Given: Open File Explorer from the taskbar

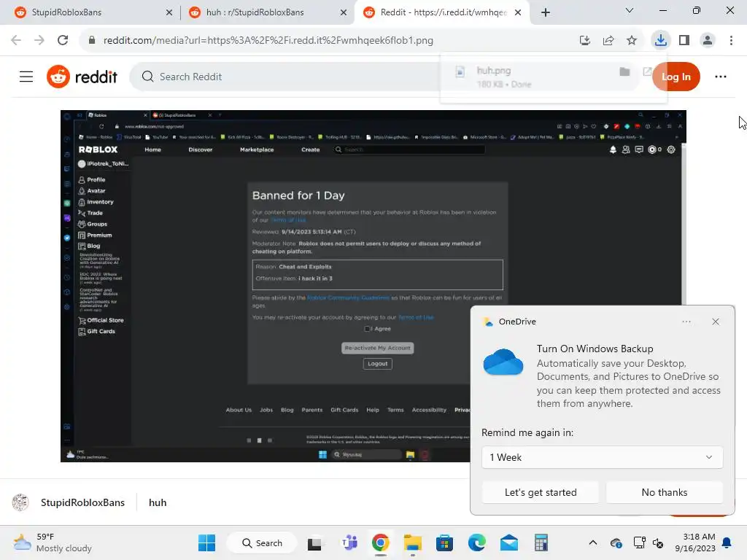Looking at the screenshot, I should coord(413,542).
